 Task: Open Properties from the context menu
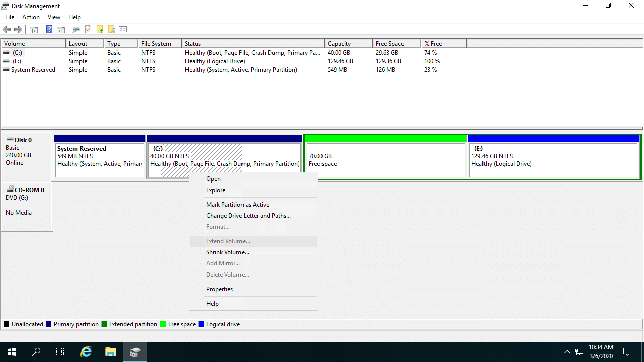[x=219, y=289]
